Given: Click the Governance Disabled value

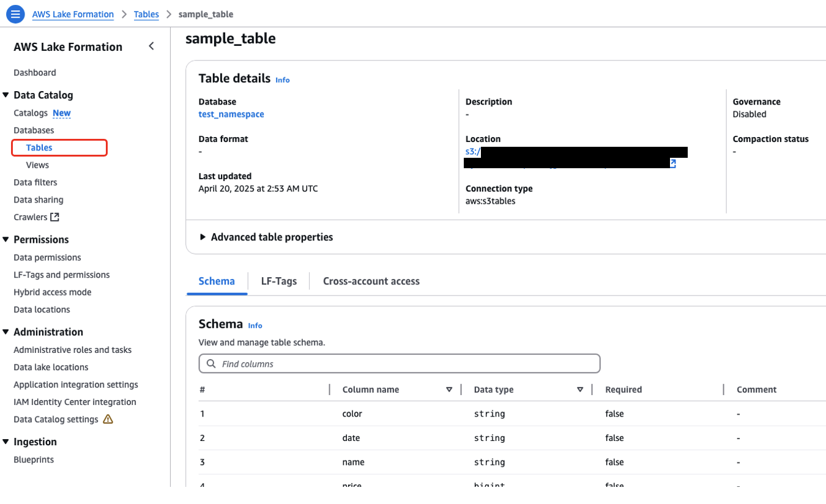Looking at the screenshot, I should (x=750, y=114).
